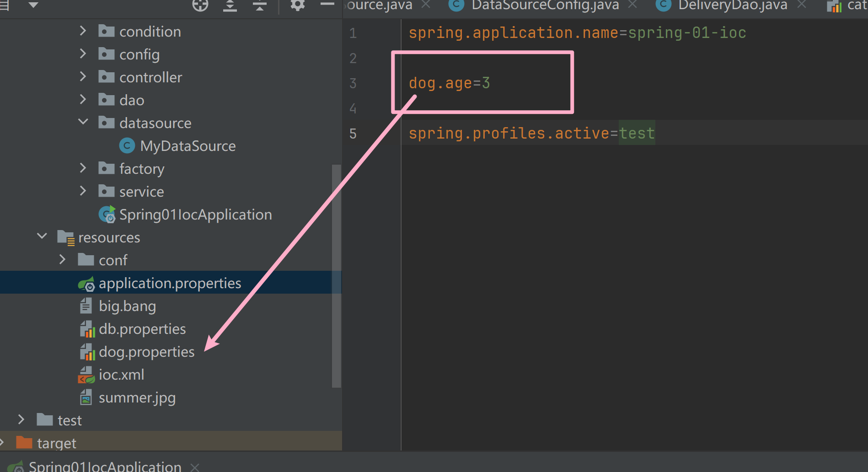Image resolution: width=868 pixels, height=472 pixels.
Task: Click the class icon next to MyDataSource
Action: [127, 145]
